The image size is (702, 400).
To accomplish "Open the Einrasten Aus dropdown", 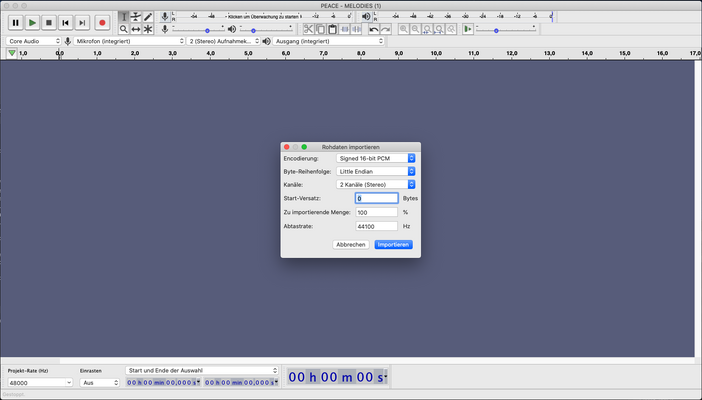I will coord(99,383).
